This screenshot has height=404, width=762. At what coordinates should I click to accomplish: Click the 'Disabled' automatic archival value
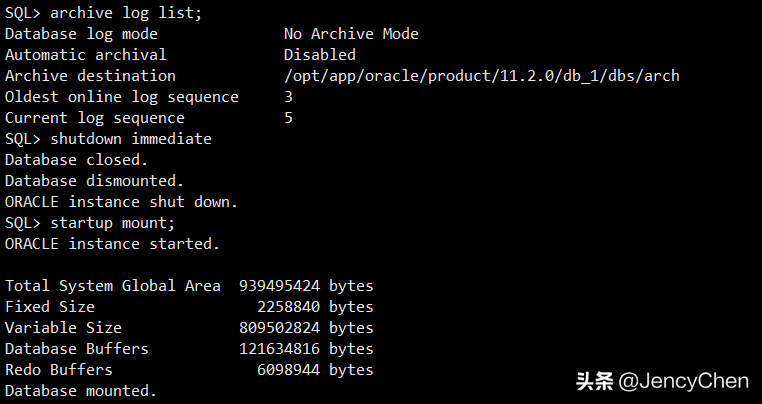pyautogui.click(x=319, y=55)
